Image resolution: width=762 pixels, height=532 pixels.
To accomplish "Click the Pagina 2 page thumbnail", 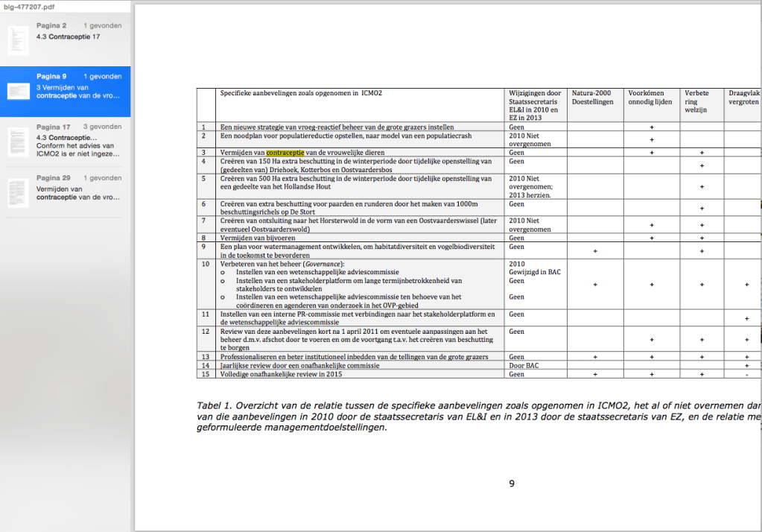I will tap(18, 40).
